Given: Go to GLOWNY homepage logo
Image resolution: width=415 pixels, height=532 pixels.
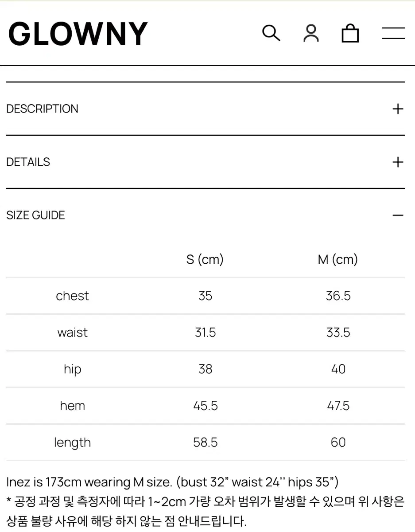Looking at the screenshot, I should (78, 34).
